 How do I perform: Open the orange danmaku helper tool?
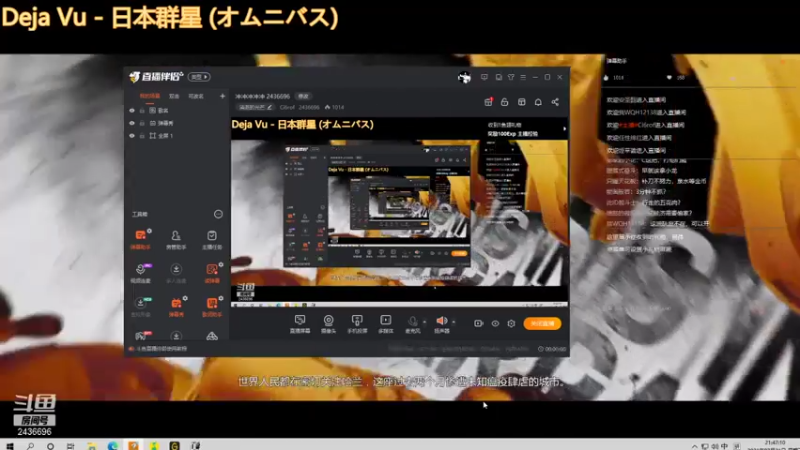pyautogui.click(x=140, y=239)
